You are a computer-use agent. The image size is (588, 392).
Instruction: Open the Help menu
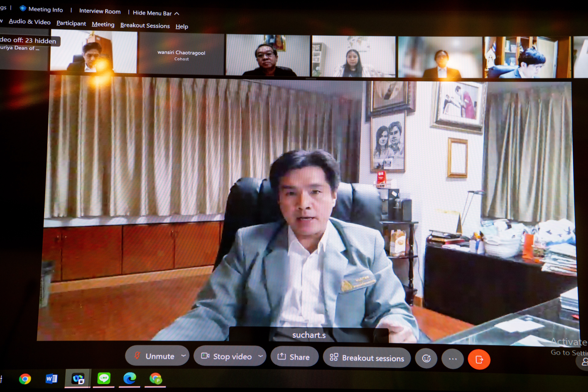182,27
